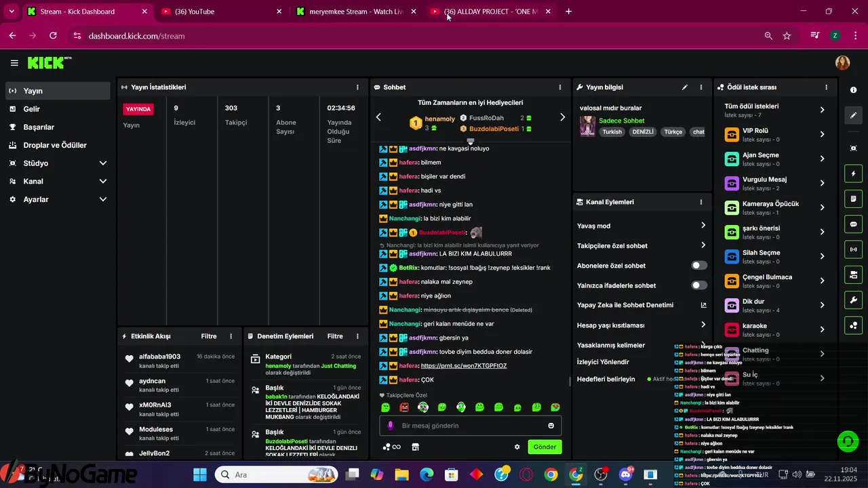Click the focus frame icon in right sidebar

tap(853, 148)
